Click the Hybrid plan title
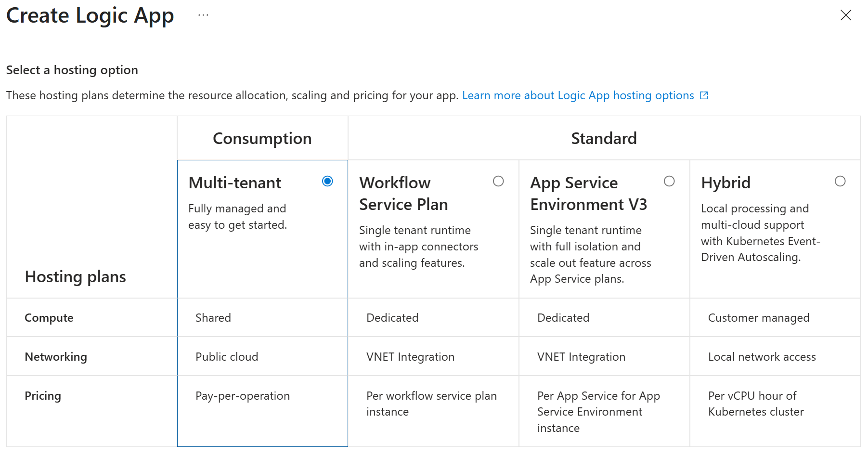 (725, 183)
